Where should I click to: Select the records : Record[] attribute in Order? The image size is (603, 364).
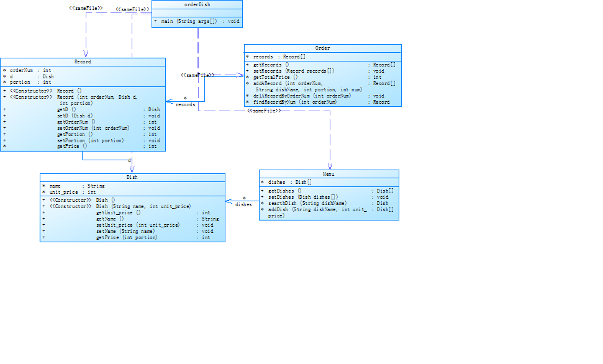pos(276,57)
